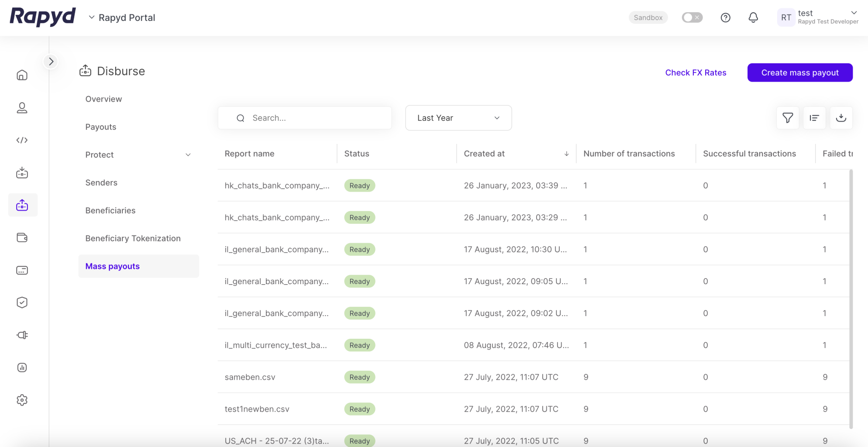Apply filters using the funnel icon

(787, 117)
